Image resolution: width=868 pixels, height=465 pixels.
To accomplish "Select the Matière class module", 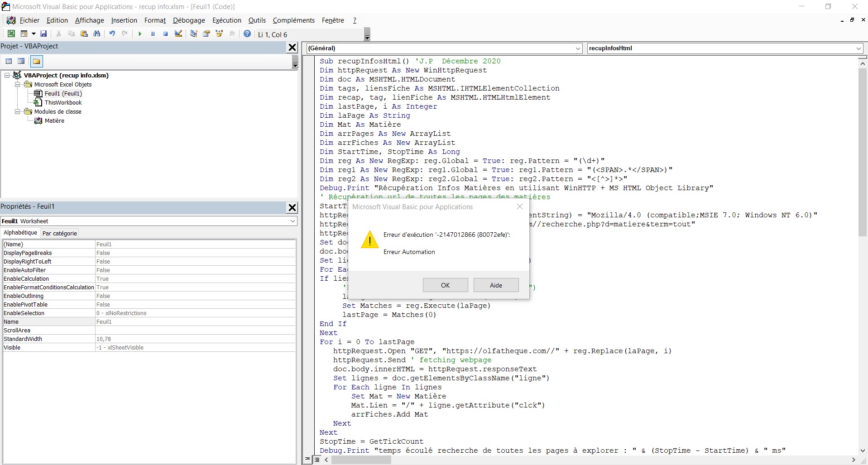I will point(54,120).
